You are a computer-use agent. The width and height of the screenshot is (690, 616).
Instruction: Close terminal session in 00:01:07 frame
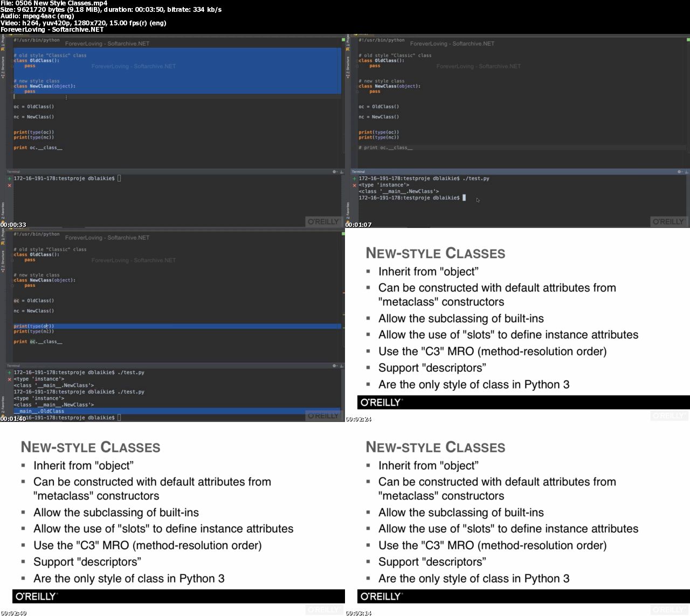tap(354, 185)
